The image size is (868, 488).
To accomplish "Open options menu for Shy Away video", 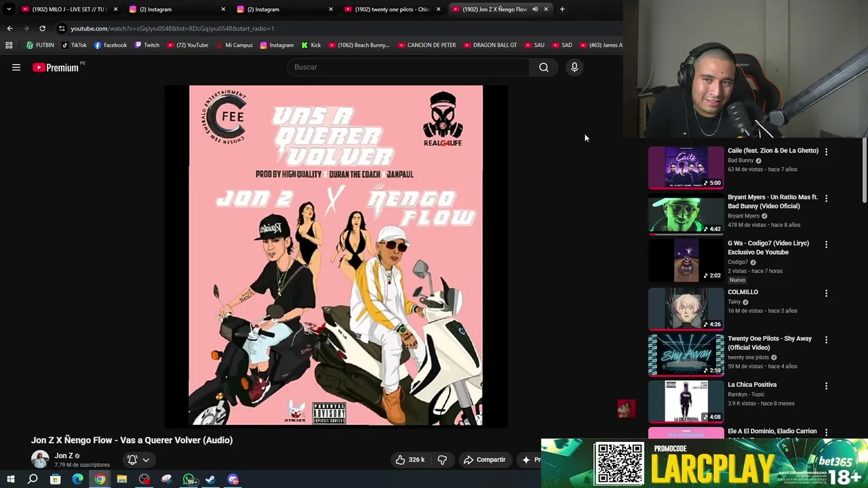I will 826,340.
